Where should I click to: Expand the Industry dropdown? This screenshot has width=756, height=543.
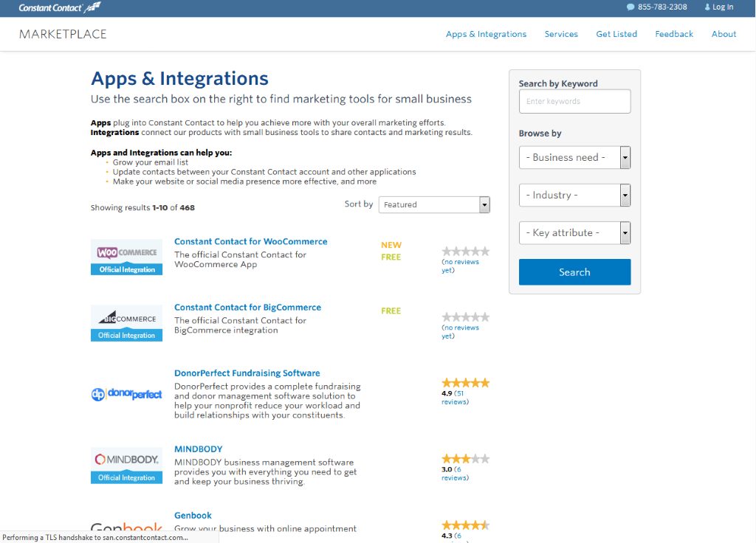coord(574,195)
